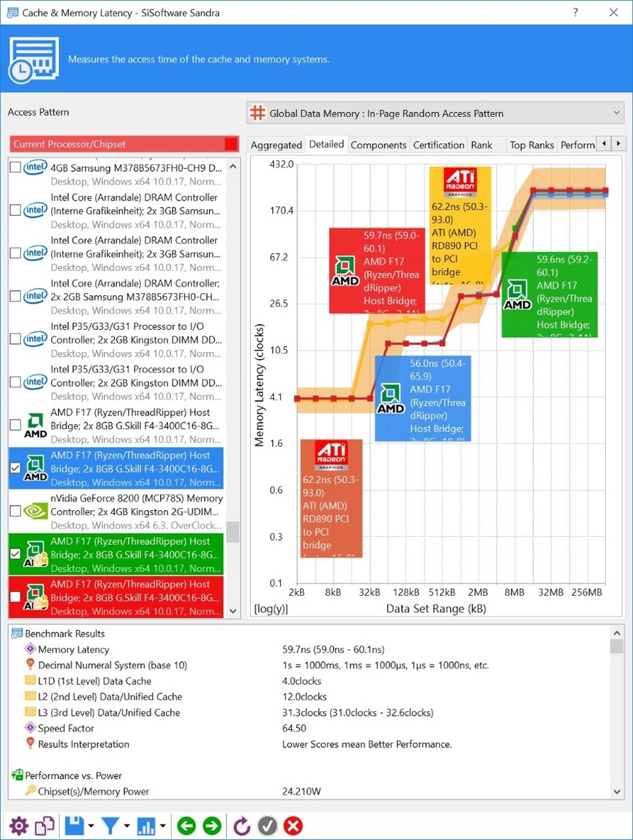Open dropdown arrow next to Save icon
633x840 pixels.
pos(91,826)
